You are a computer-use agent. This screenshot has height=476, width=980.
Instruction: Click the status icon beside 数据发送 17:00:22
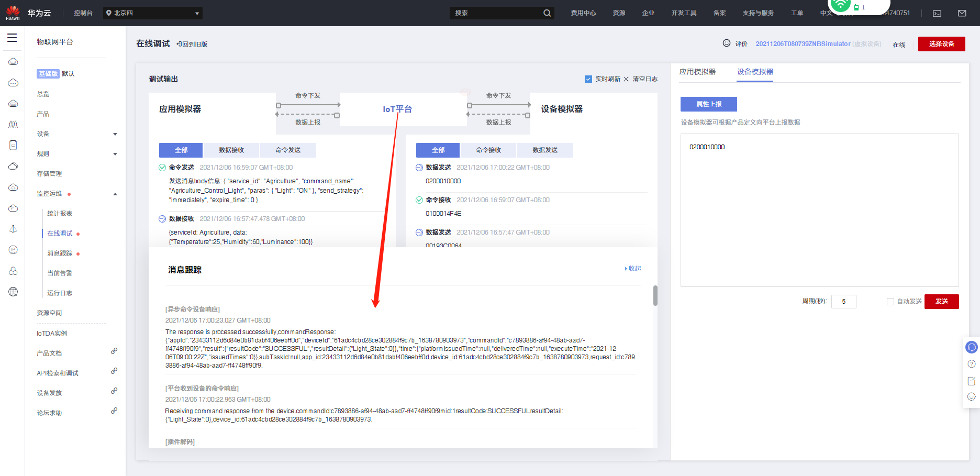tap(419, 168)
